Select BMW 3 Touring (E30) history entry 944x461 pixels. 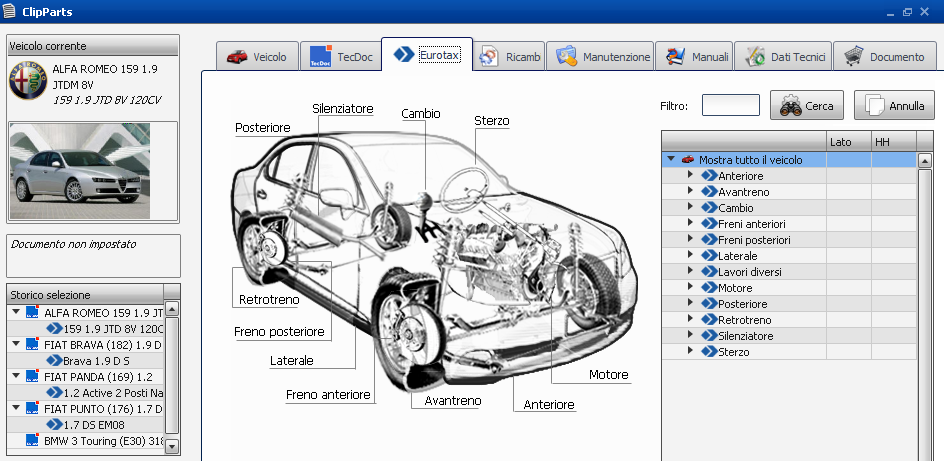point(104,441)
